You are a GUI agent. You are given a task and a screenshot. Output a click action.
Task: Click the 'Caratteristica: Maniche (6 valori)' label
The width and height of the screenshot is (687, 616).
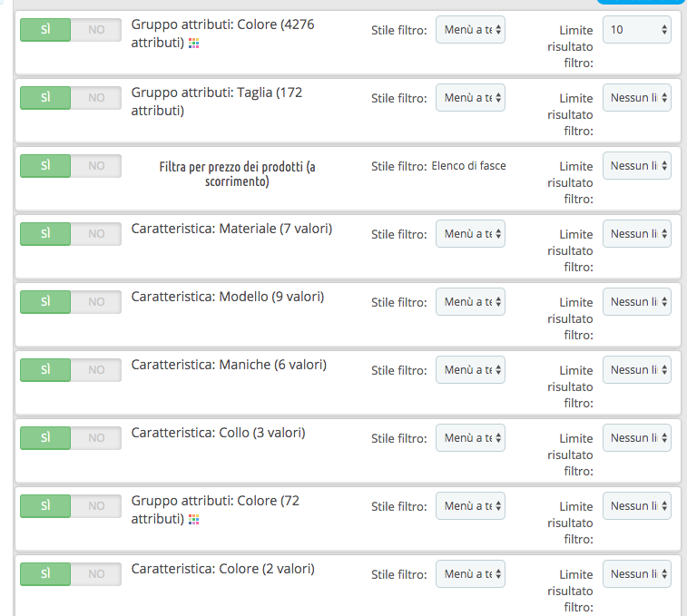click(229, 365)
